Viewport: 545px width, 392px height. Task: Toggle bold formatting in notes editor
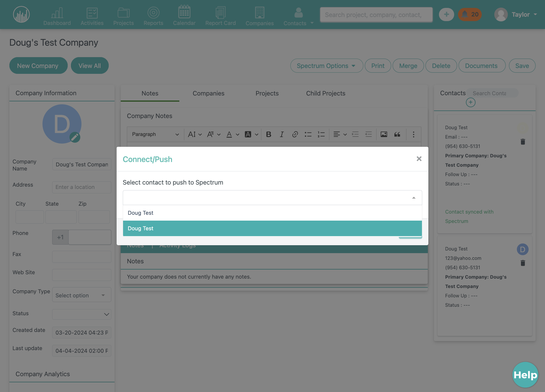[x=268, y=134]
